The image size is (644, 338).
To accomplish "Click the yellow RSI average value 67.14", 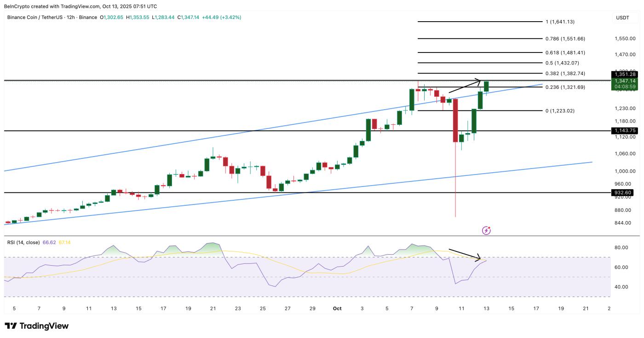I will point(64,242).
